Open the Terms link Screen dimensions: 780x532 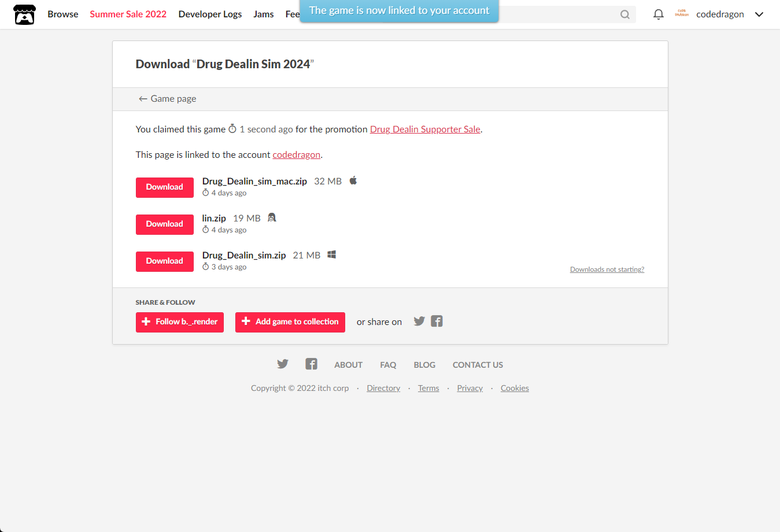pos(428,388)
